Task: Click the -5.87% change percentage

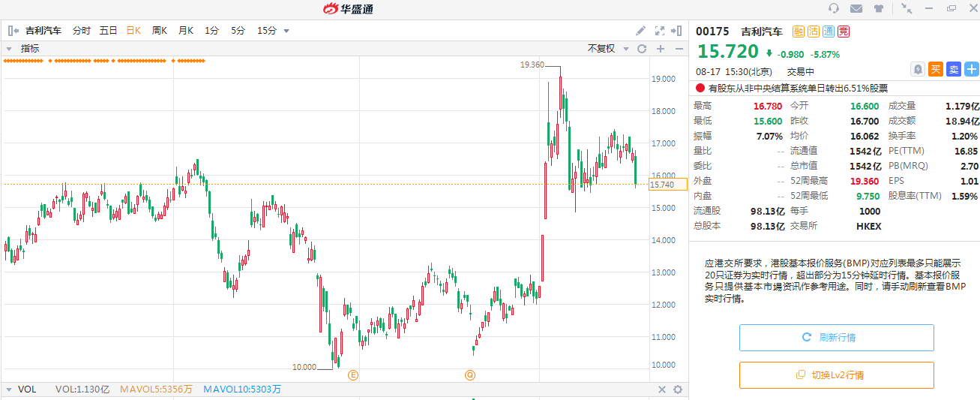Action: 826,54
